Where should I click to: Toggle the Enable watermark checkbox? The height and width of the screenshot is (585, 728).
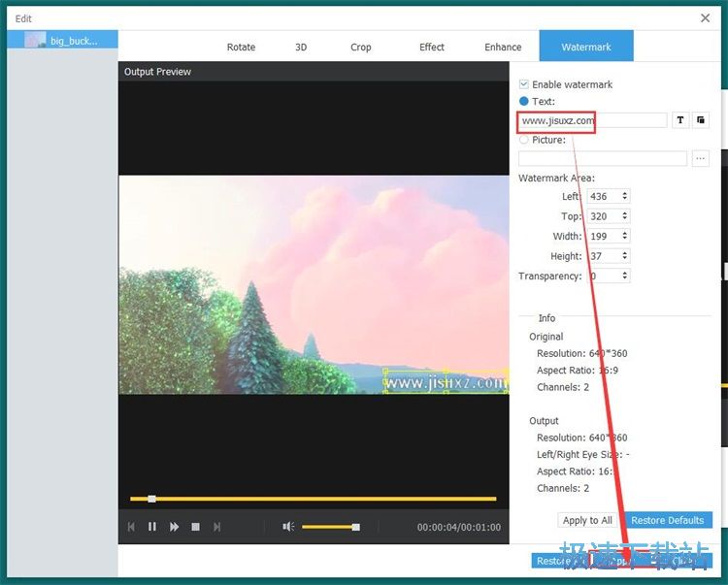(x=524, y=84)
